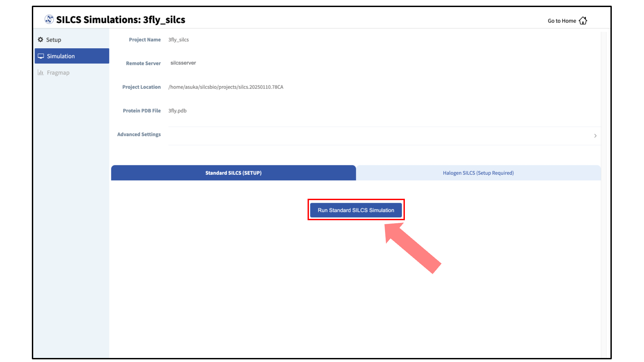Switch to Halogen SILCS (Setup Required) tab

pos(478,173)
